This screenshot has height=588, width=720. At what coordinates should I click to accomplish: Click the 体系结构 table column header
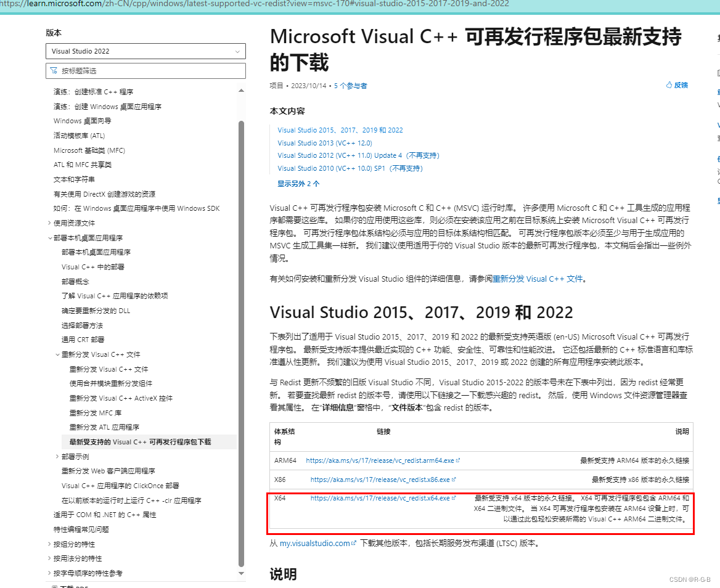(x=285, y=436)
